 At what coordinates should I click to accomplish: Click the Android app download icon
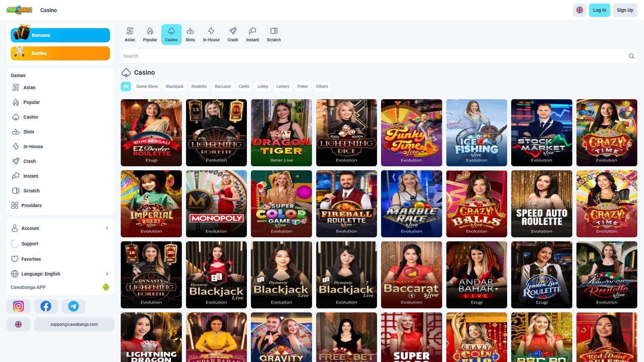(x=106, y=287)
